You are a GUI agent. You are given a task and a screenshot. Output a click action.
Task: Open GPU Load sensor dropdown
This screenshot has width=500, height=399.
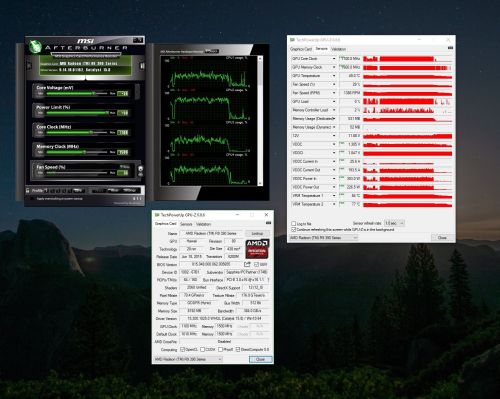click(x=334, y=101)
